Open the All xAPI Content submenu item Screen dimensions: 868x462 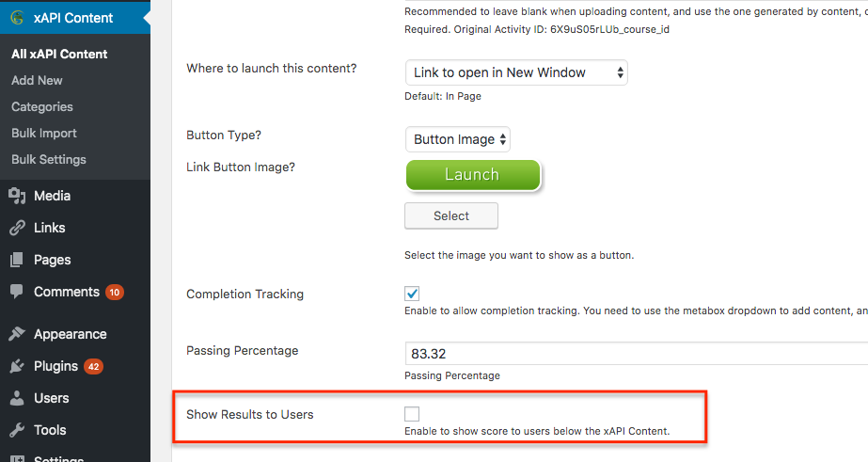(x=59, y=54)
